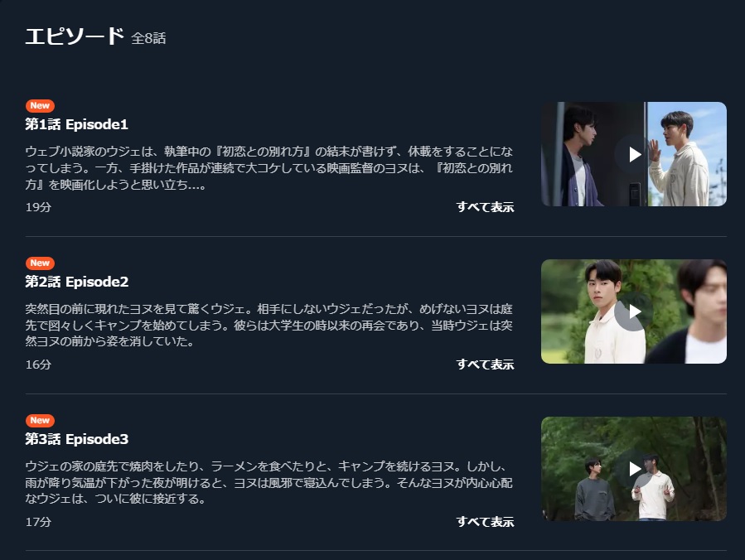
Task: Expand Episode2 description with すべて表示
Action: click(x=485, y=364)
